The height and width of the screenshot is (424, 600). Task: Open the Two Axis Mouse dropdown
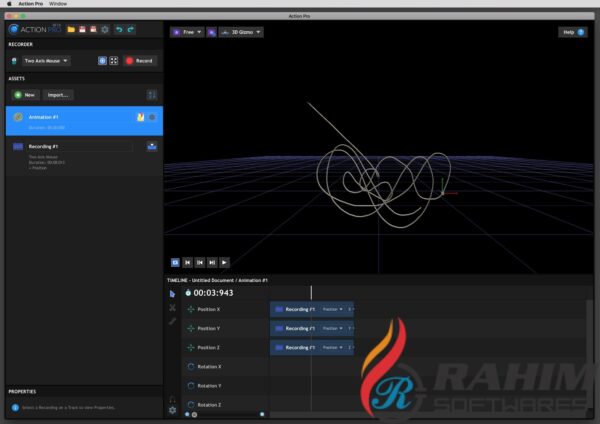[x=46, y=61]
